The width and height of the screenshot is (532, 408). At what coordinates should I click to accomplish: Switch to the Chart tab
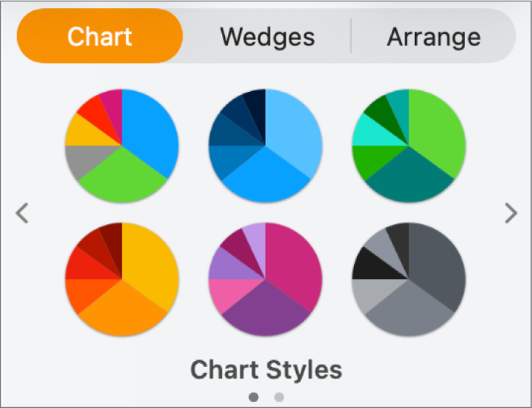[x=100, y=36]
